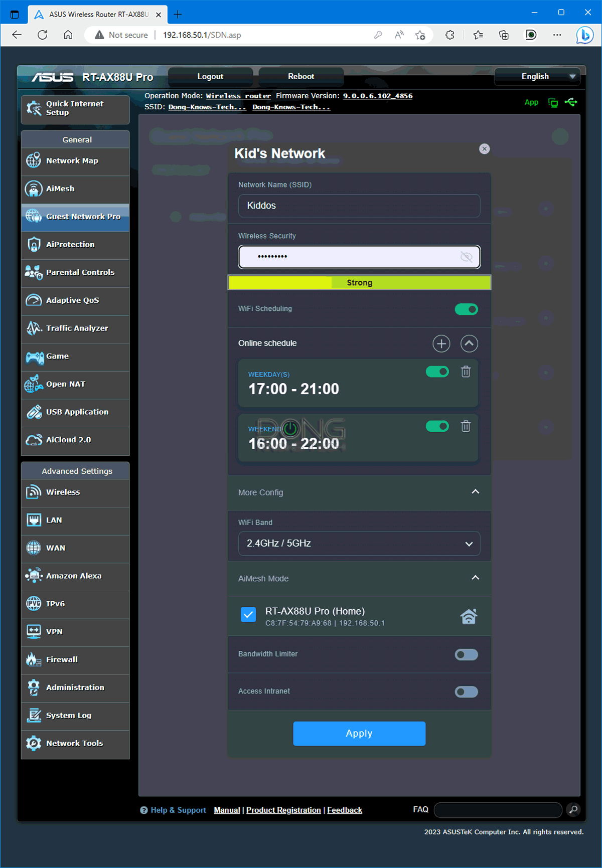Click the Open NAT icon
Image resolution: width=602 pixels, height=868 pixels.
34,384
